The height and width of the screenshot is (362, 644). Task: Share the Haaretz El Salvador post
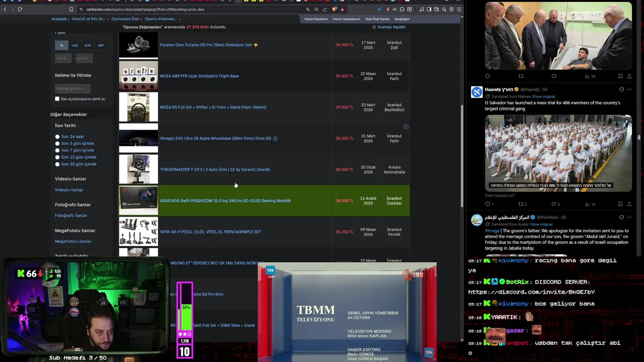(629, 204)
